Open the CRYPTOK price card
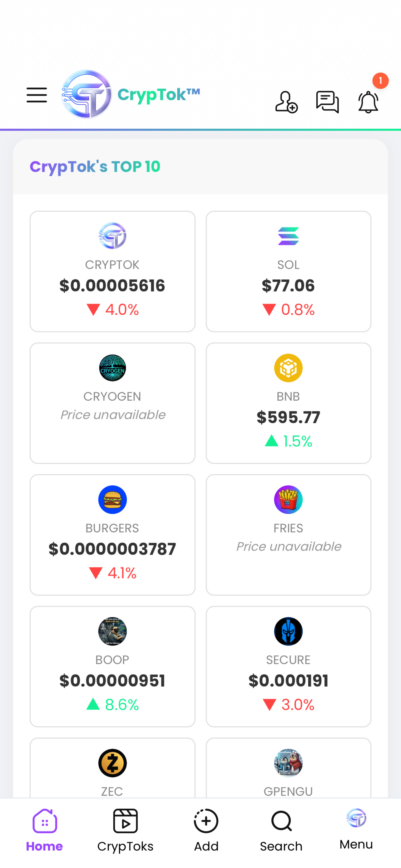The height and width of the screenshot is (868, 401). pos(112,272)
